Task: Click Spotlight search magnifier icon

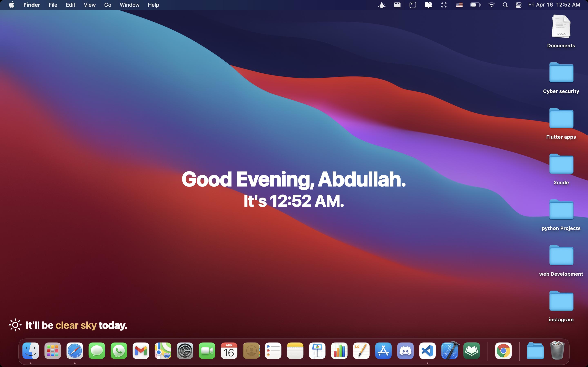Action: click(505, 5)
